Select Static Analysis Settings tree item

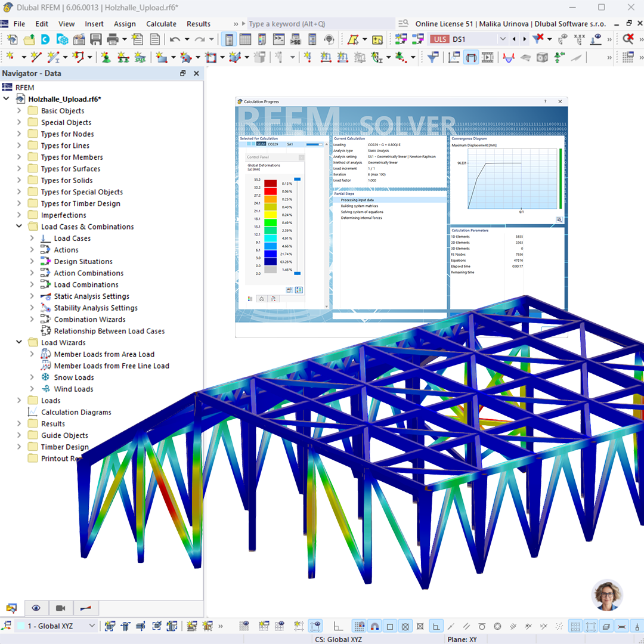(x=92, y=296)
